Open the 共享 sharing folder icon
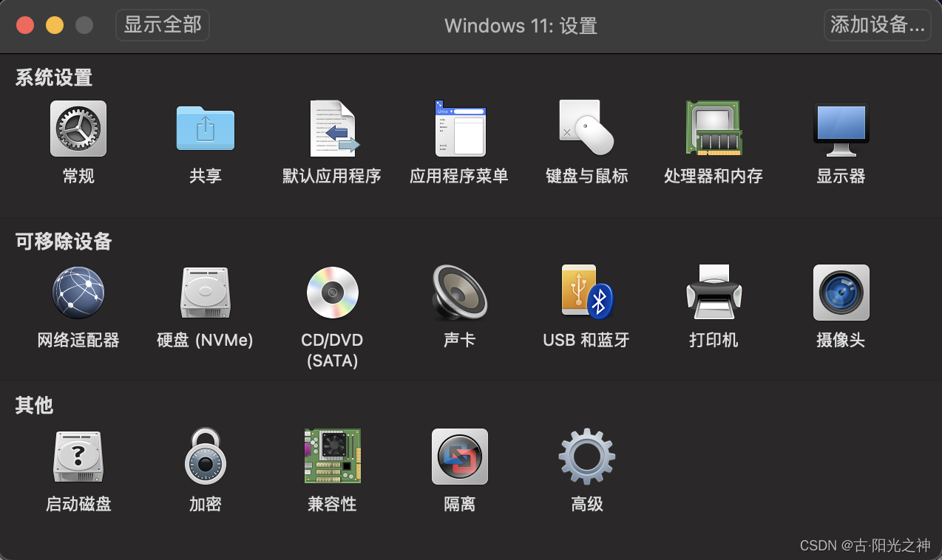Screen dimensions: 942x560 coord(206,129)
